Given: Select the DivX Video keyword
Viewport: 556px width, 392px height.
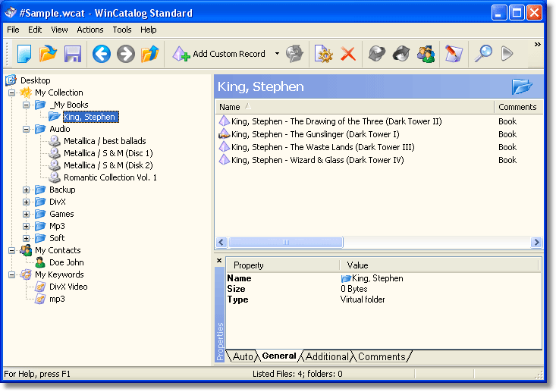Looking at the screenshot, I should (x=68, y=287).
